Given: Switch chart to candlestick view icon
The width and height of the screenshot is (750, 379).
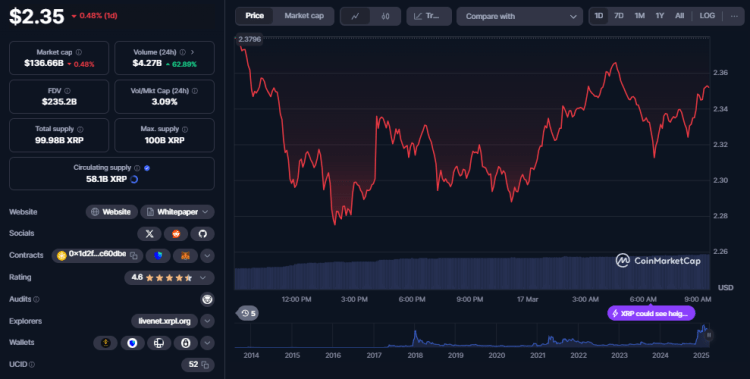Looking at the screenshot, I should [x=385, y=16].
